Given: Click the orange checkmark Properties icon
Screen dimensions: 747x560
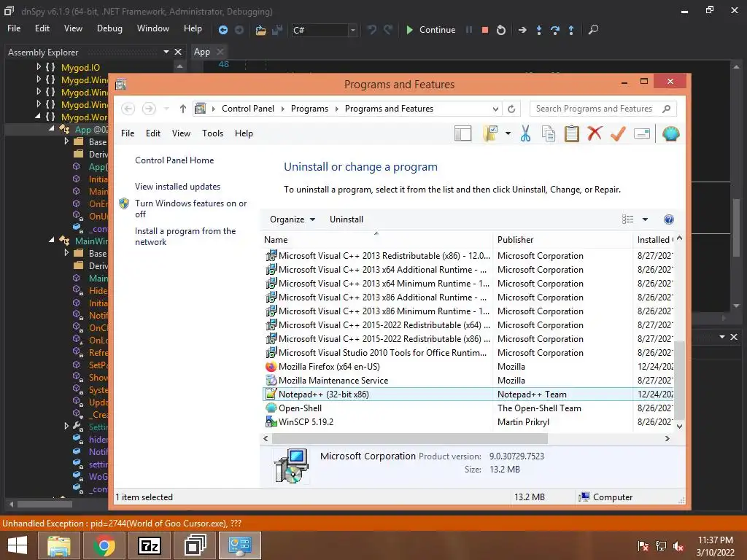Looking at the screenshot, I should [618, 133].
